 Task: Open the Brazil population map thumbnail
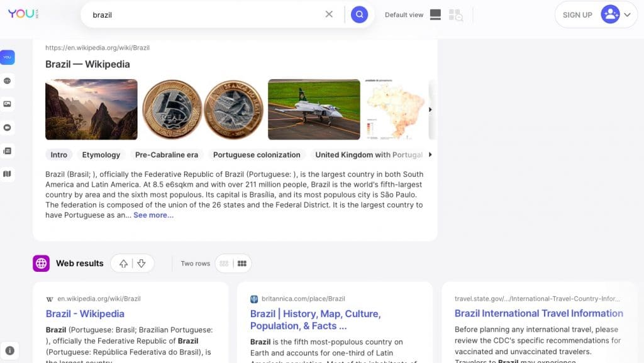(x=395, y=109)
